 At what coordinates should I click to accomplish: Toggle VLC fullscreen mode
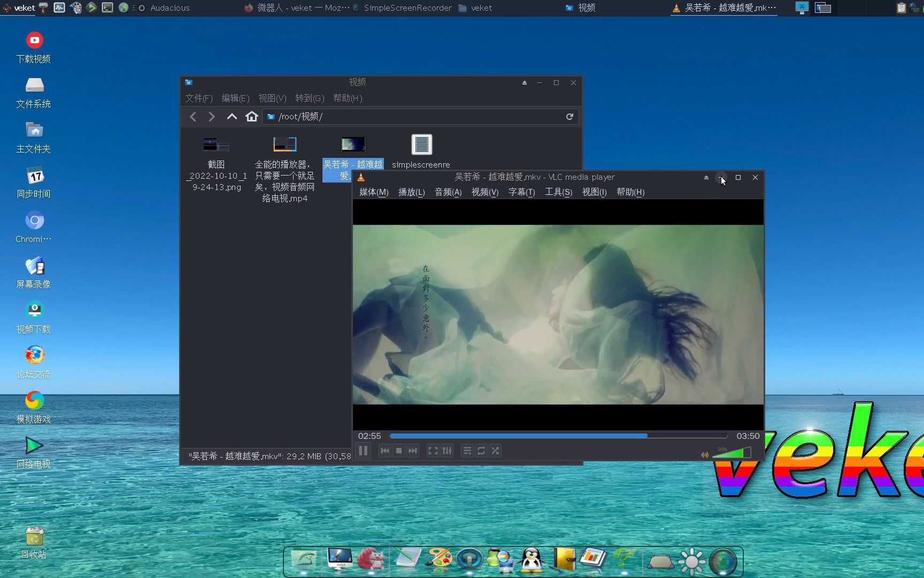coord(433,451)
